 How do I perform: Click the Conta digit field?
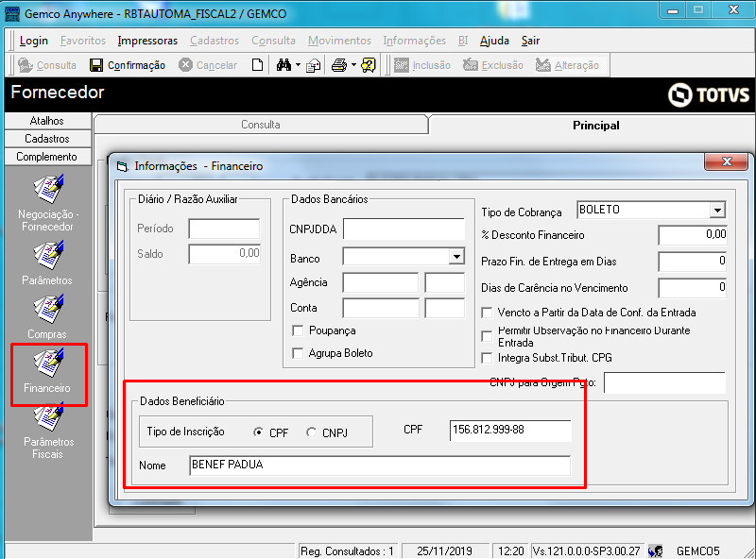[445, 308]
